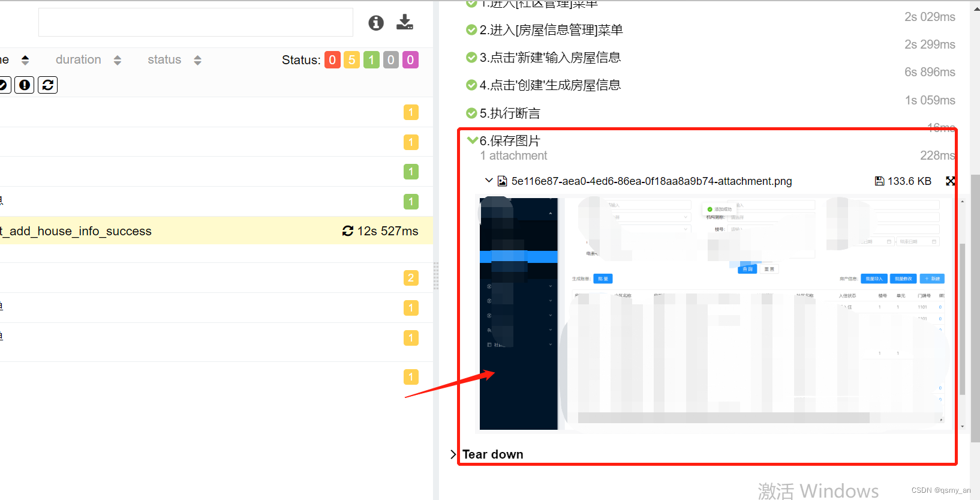Open step 3 点击'新建'输入房屋信息

tap(550, 58)
